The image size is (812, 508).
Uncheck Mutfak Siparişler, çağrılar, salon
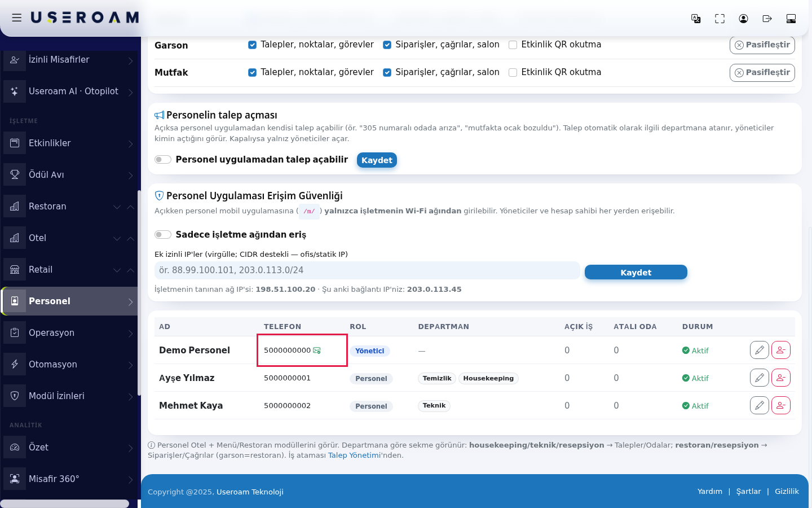(387, 72)
